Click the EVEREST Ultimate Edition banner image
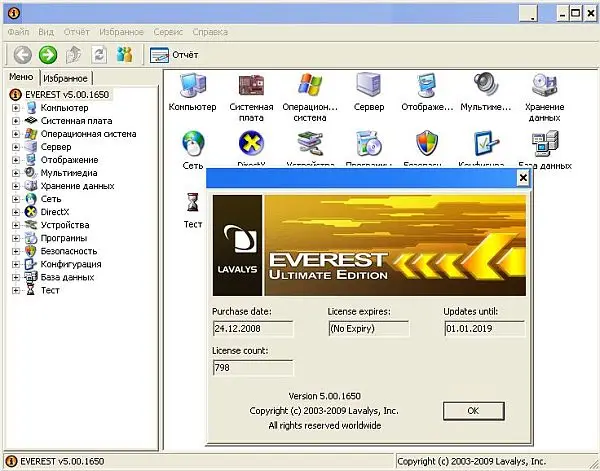This screenshot has height=471, width=600. pyautogui.click(x=369, y=245)
